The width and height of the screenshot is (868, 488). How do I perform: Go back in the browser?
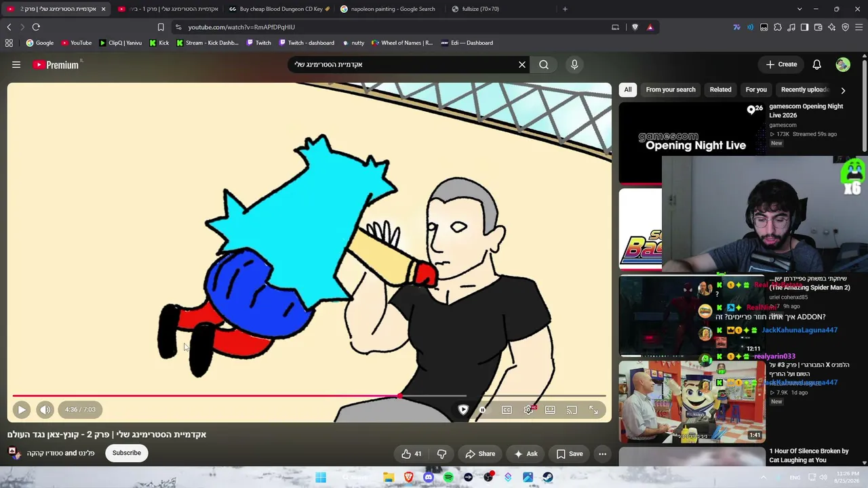(x=9, y=27)
